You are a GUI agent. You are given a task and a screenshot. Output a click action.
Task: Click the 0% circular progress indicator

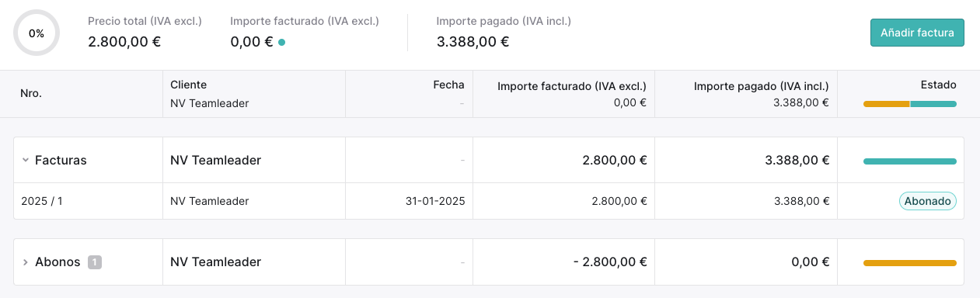[x=37, y=33]
